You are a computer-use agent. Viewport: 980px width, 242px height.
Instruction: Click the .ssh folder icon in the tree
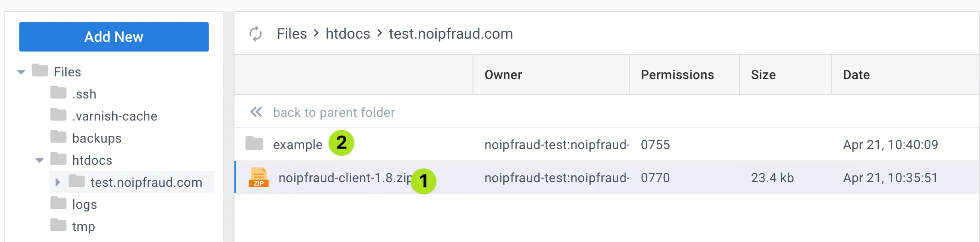coord(58,92)
